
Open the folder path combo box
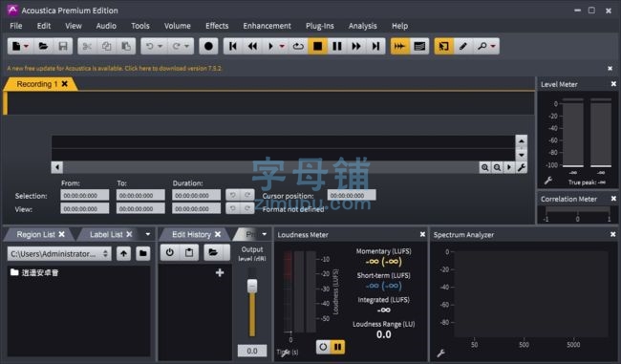point(59,253)
